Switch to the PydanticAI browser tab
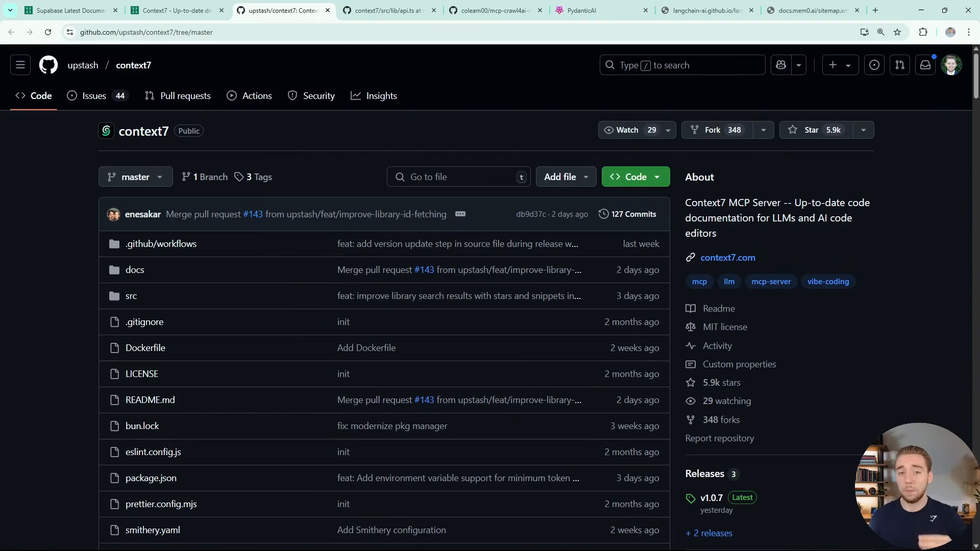 [x=601, y=10]
